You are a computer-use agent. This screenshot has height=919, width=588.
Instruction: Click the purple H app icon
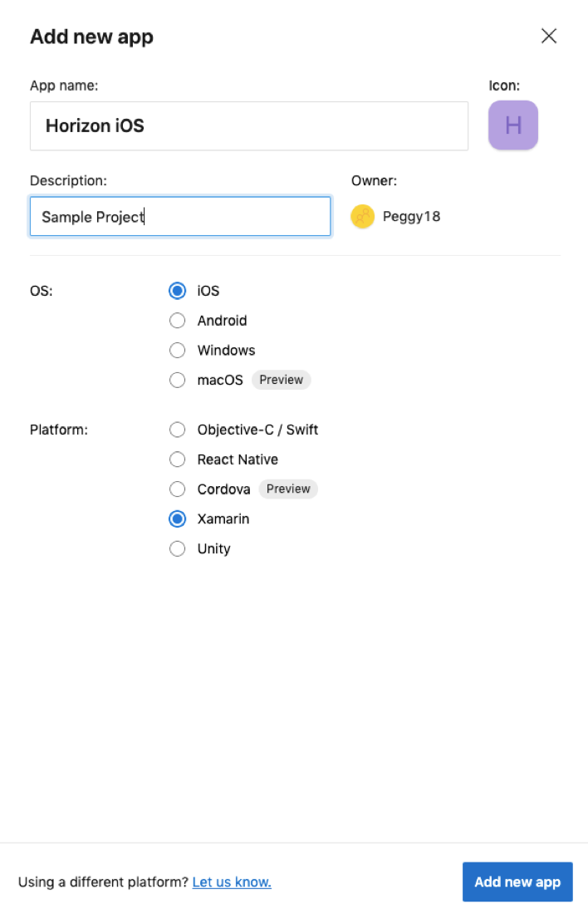click(x=513, y=125)
